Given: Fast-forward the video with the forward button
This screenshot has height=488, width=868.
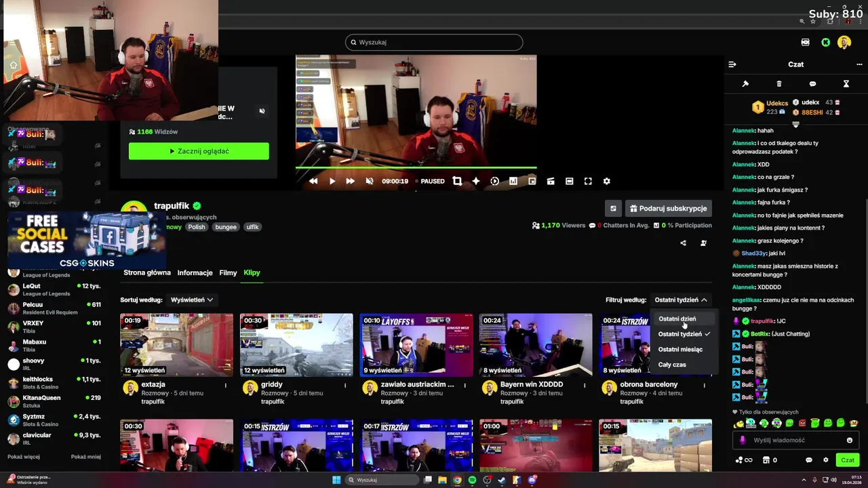Looking at the screenshot, I should coord(350,181).
